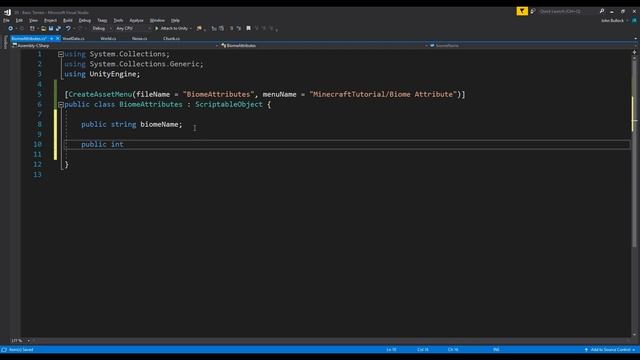The height and width of the screenshot is (360, 640).
Task: Collapse the using directives block
Action: [61, 54]
